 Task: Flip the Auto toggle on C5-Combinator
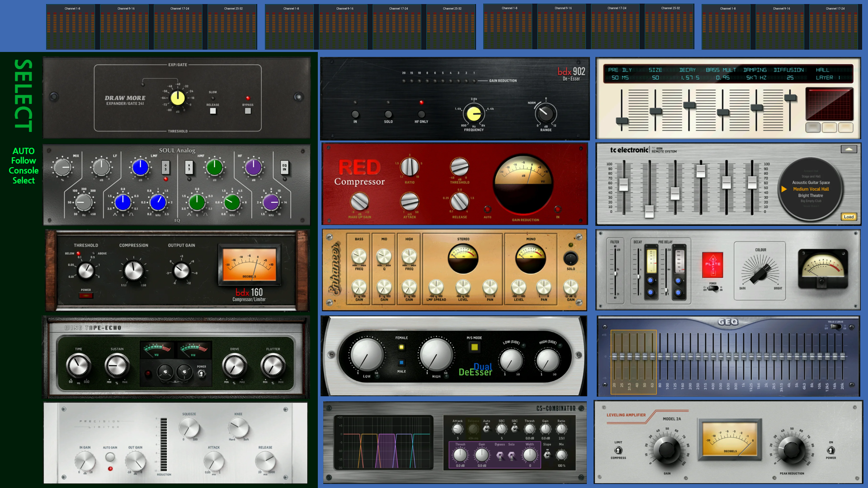486,429
